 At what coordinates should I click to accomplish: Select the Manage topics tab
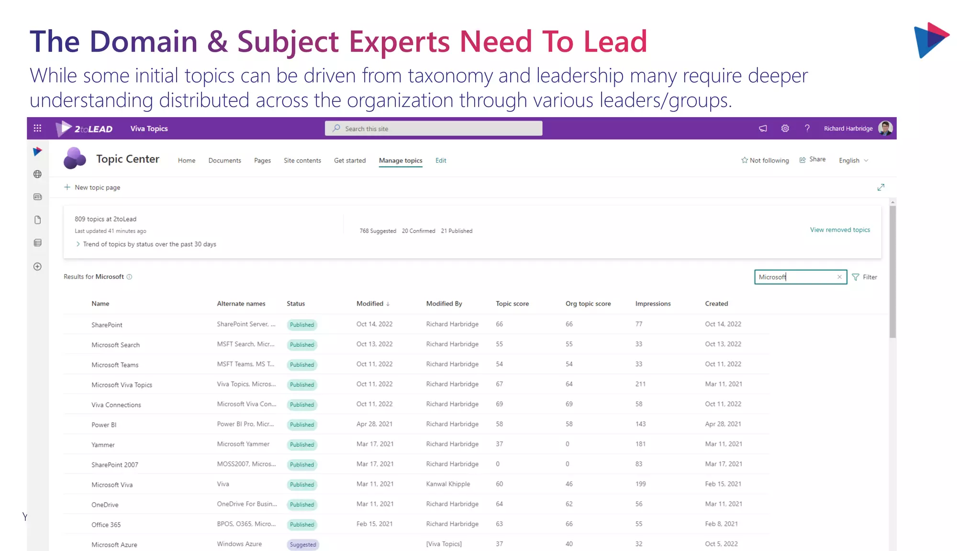pyautogui.click(x=401, y=161)
